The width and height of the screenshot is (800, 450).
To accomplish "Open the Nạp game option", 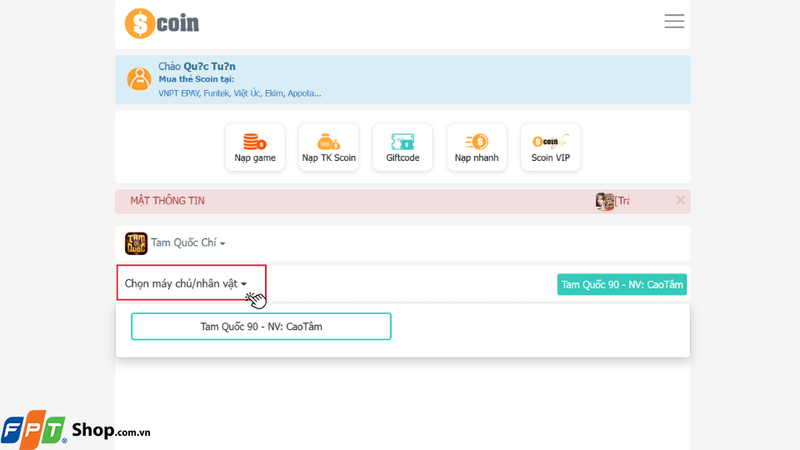I will [255, 147].
